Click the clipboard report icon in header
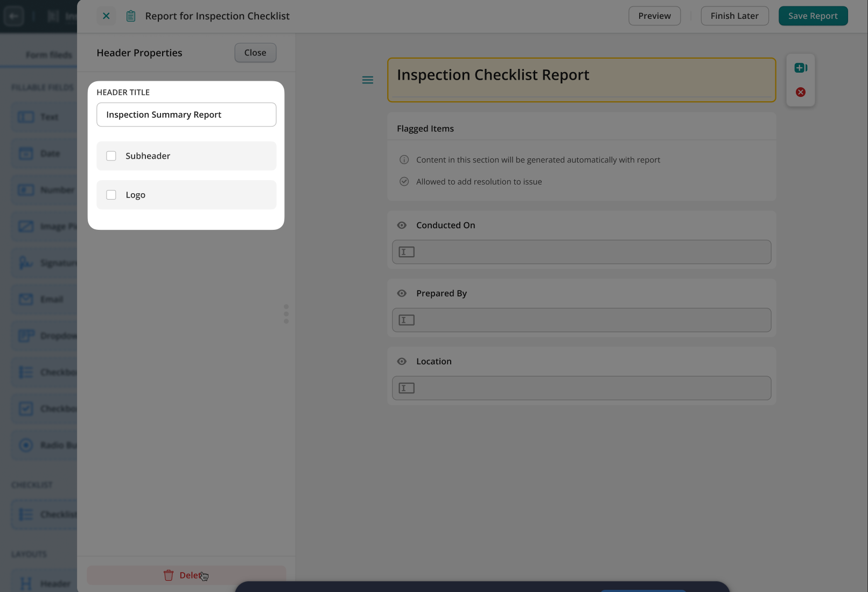Screen dimensions: 868x592 point(131,16)
